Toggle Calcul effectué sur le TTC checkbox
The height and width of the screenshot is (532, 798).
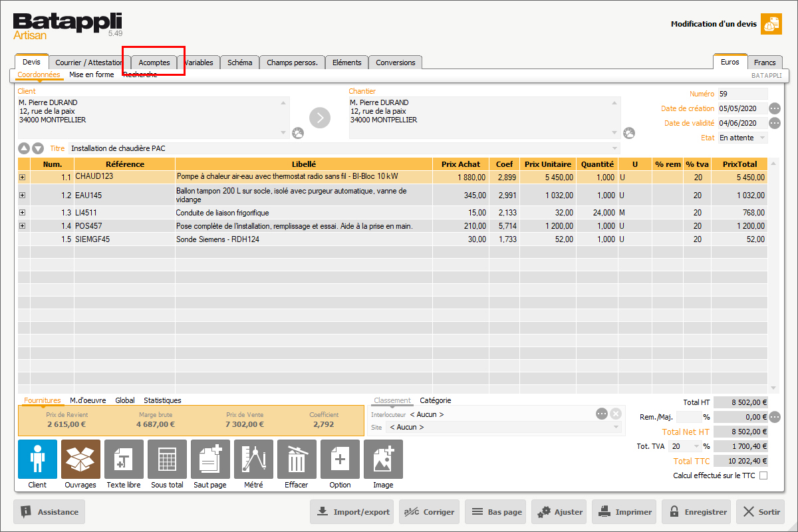(763, 475)
